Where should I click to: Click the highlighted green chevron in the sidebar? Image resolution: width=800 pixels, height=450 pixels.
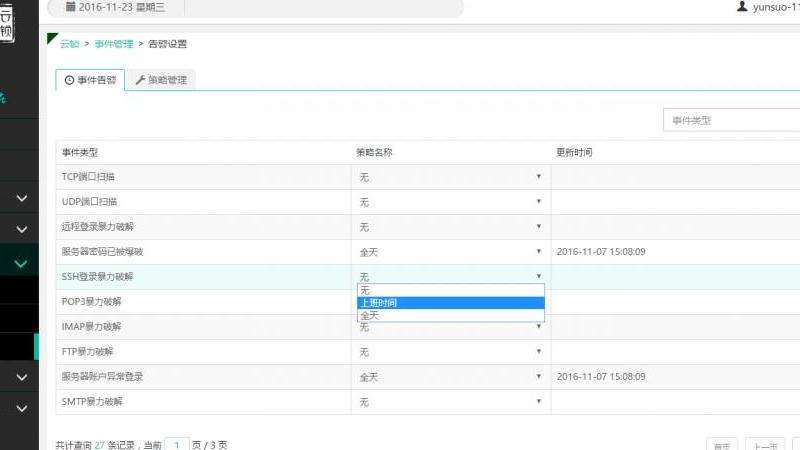point(21,264)
